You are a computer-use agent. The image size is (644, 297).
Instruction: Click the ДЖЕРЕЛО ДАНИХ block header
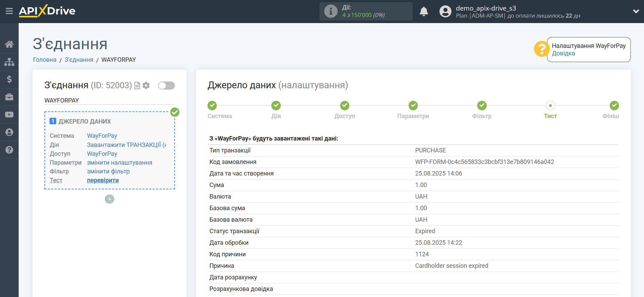[x=84, y=122]
